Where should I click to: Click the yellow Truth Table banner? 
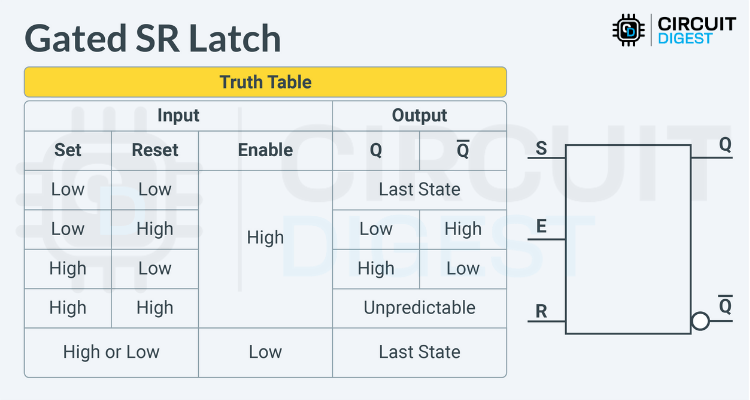[x=265, y=82]
